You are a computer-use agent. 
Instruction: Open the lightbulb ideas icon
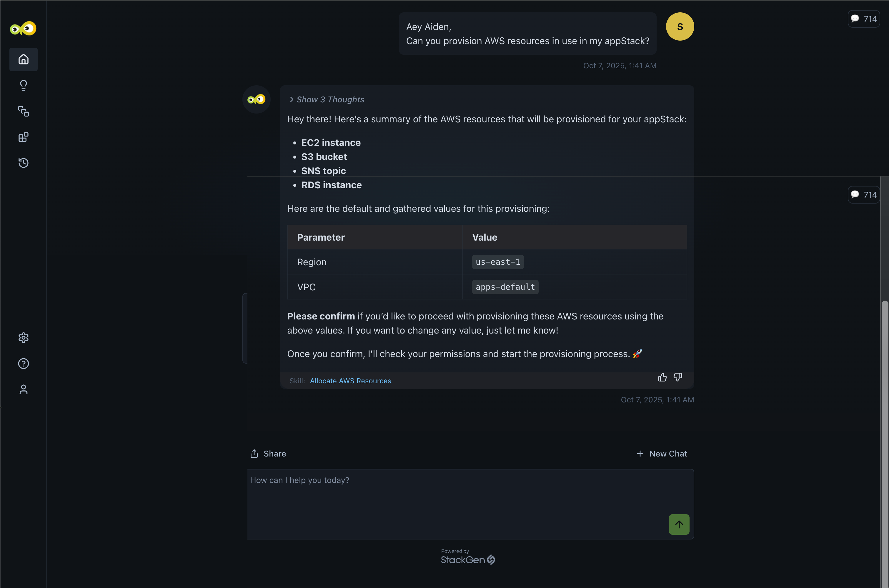click(23, 85)
